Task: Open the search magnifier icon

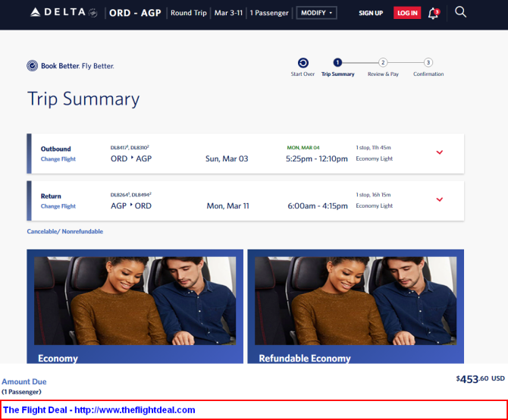Action: (x=460, y=12)
